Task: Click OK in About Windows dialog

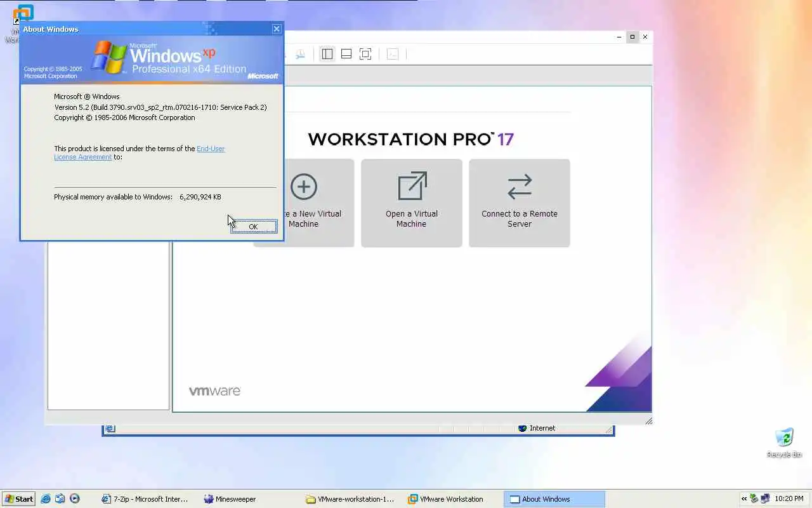Action: (x=254, y=227)
